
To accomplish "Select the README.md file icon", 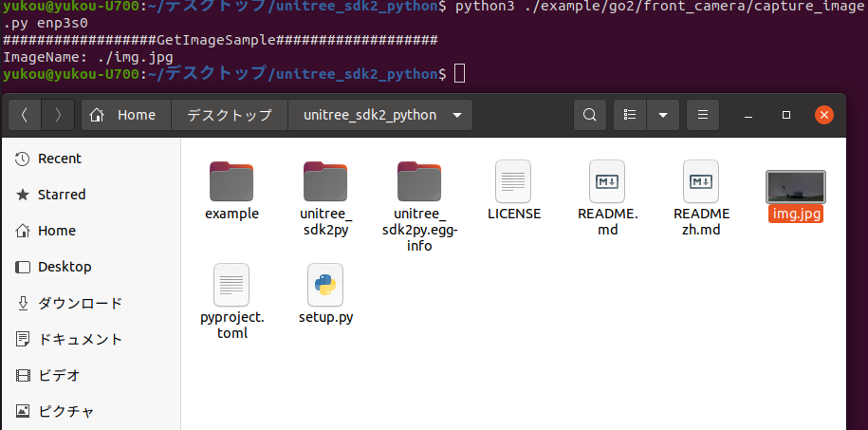I will [x=607, y=181].
